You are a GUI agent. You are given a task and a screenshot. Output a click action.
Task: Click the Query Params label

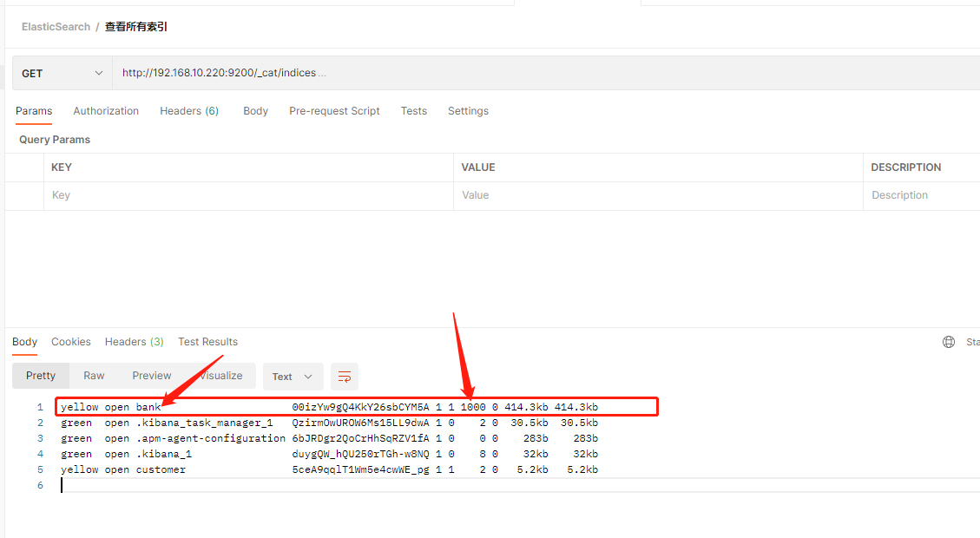(55, 140)
